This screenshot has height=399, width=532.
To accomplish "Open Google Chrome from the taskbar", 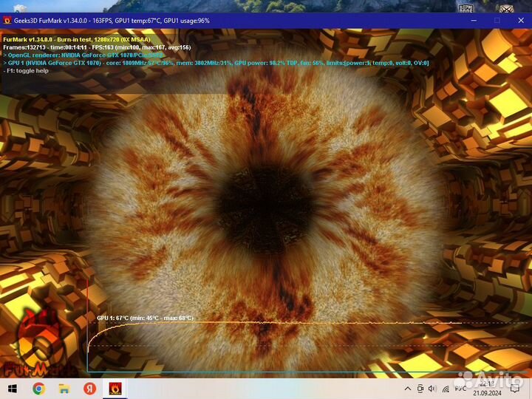I will pyautogui.click(x=38, y=388).
